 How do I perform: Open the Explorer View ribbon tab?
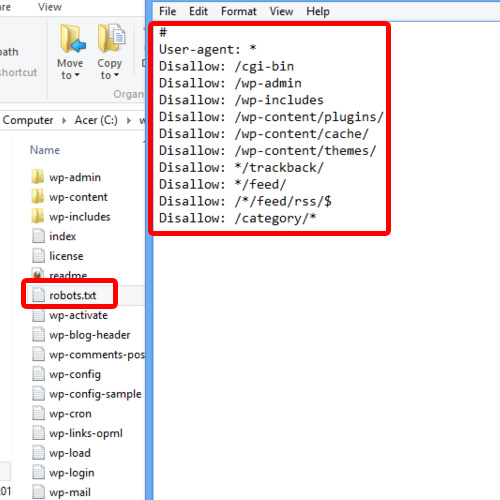tap(50, 7)
